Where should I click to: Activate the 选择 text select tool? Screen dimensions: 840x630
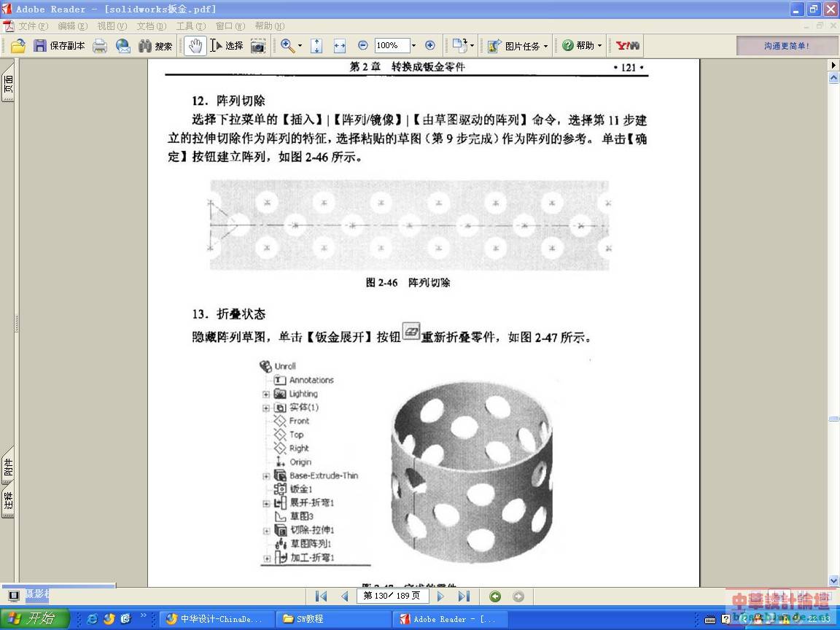[227, 46]
